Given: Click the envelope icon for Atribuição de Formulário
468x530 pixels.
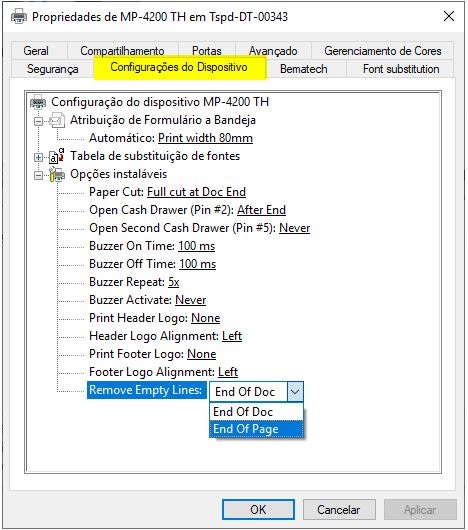Looking at the screenshot, I should coord(57,120).
